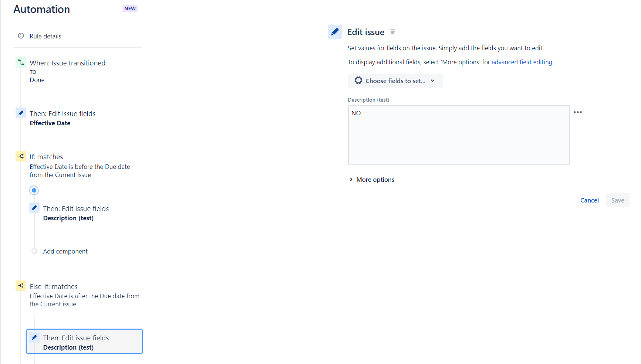Select the radio button below If: matches
The width and height of the screenshot is (641, 364).
coord(34,190)
